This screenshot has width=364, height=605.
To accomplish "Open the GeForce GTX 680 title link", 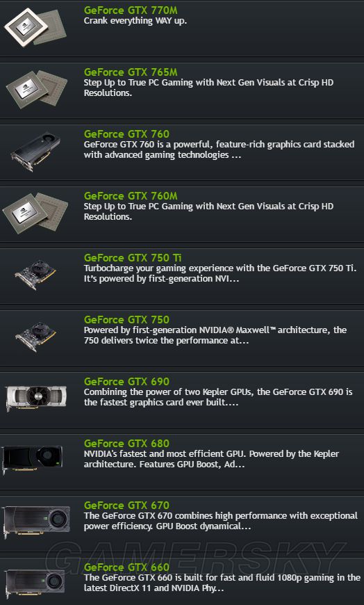I will [x=126, y=444].
